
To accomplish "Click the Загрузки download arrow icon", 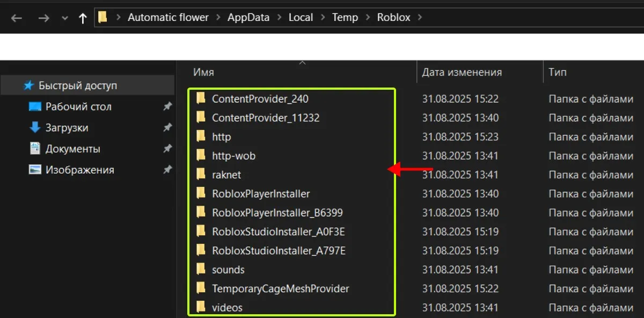I will click(35, 127).
